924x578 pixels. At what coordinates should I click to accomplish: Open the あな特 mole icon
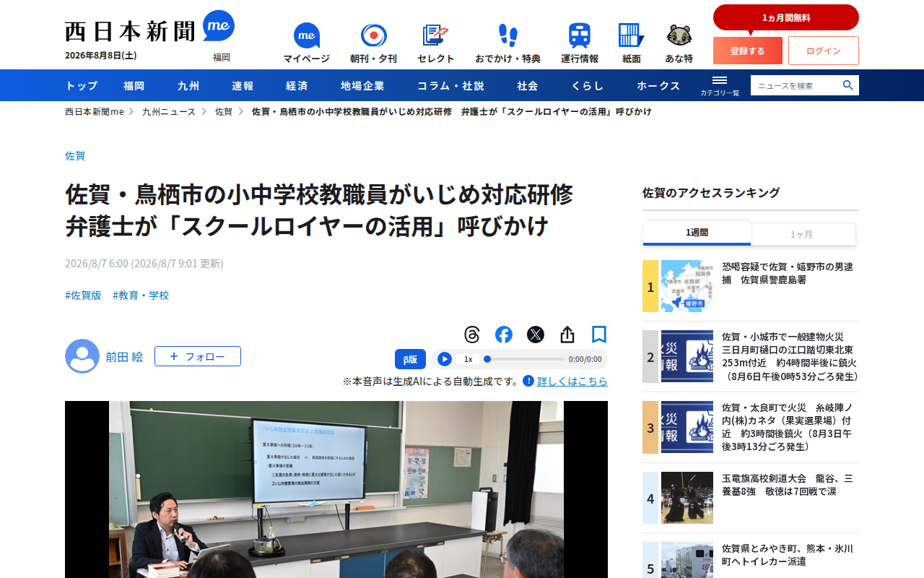(x=679, y=43)
